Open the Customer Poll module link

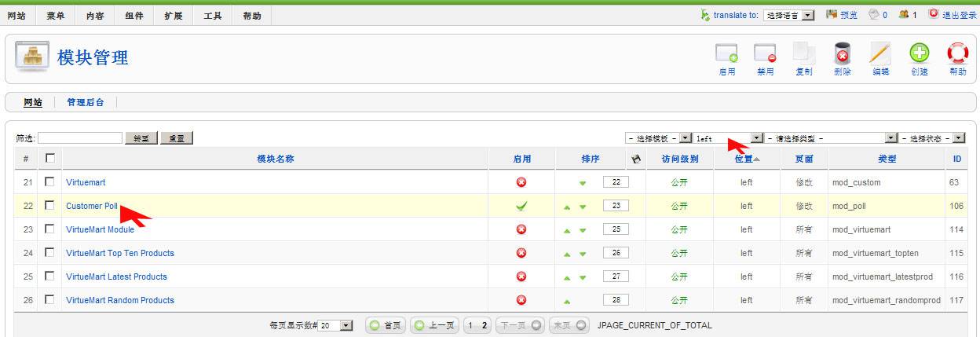(92, 206)
